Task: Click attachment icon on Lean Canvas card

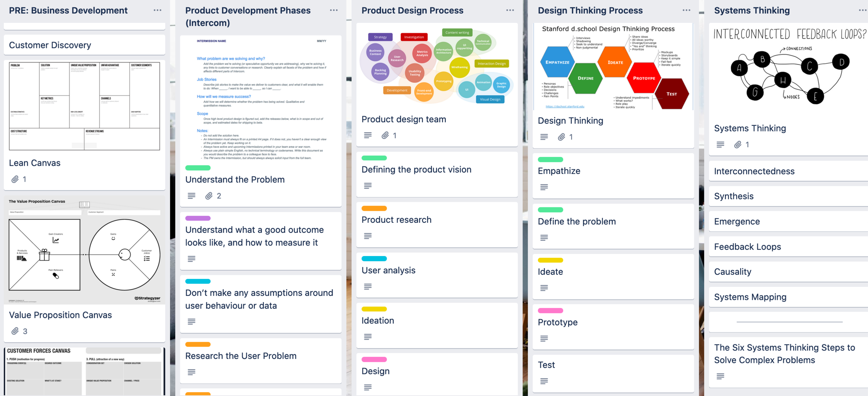Action: tap(15, 179)
